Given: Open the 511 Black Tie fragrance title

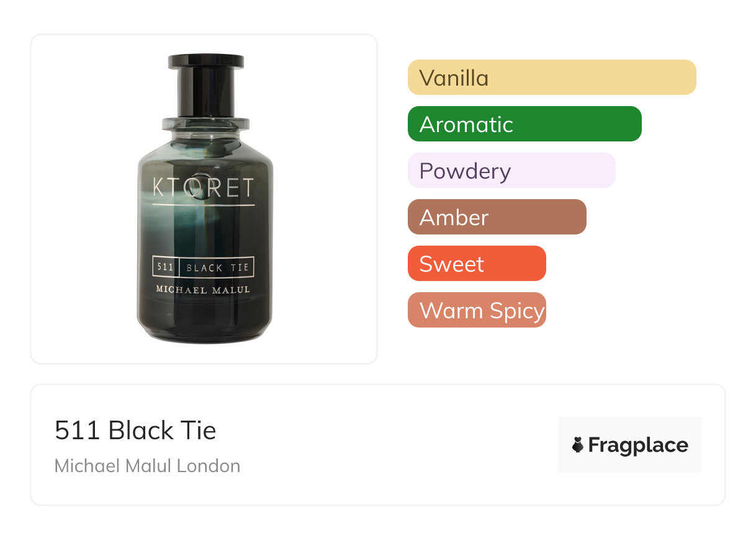Looking at the screenshot, I should 135,431.
